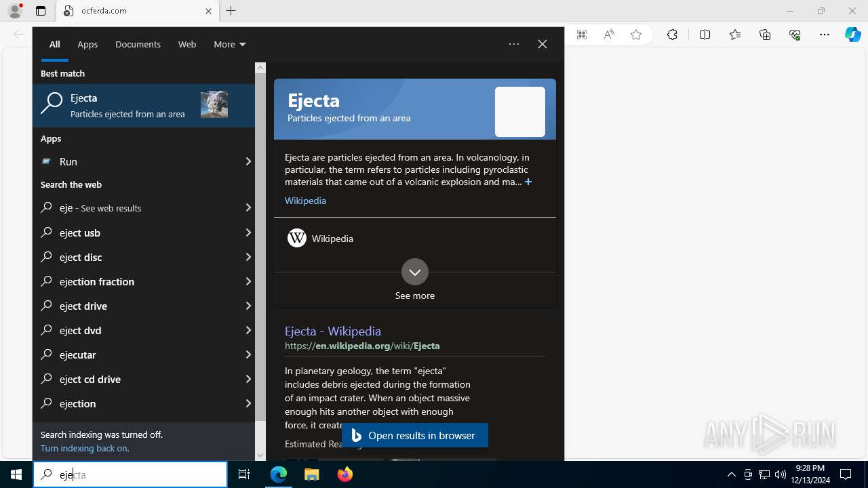Screen dimensions: 868x488
Task: Open Microsoft Edge from the taskbar
Action: click(279, 474)
